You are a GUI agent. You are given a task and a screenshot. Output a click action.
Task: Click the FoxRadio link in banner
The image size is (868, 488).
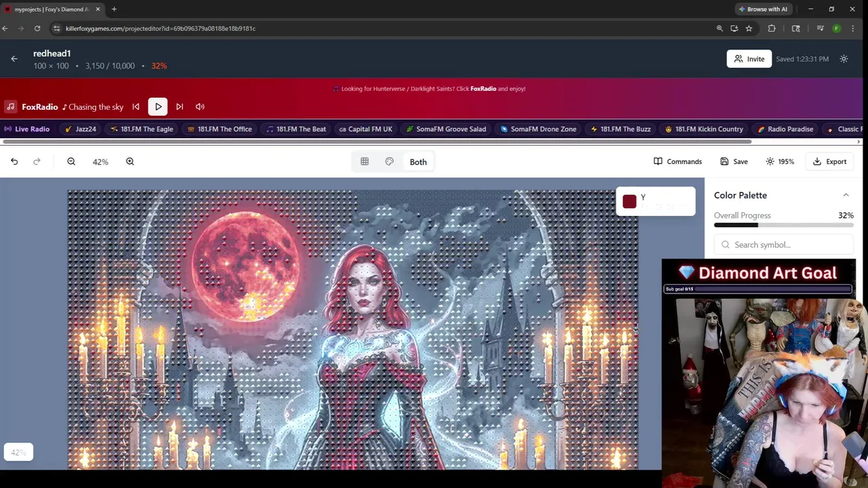point(484,89)
